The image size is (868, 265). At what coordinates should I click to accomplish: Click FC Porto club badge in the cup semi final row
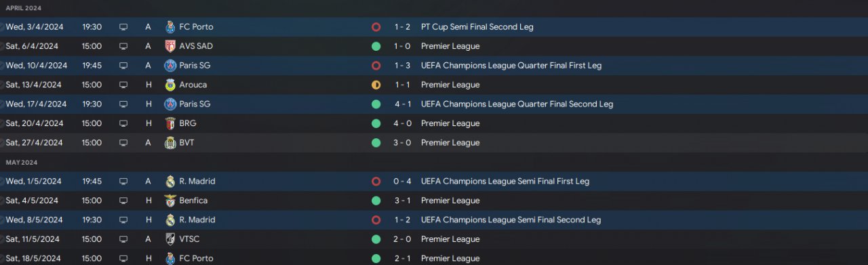coord(170,27)
